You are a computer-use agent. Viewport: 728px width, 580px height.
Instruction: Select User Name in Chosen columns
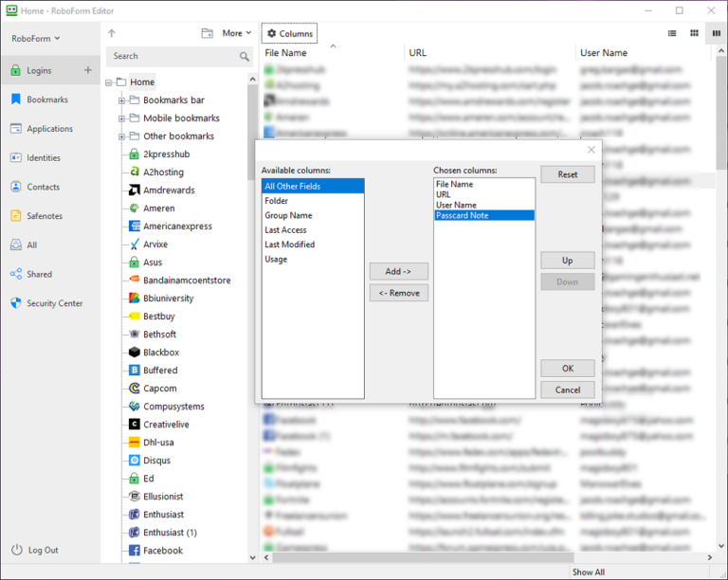point(456,205)
